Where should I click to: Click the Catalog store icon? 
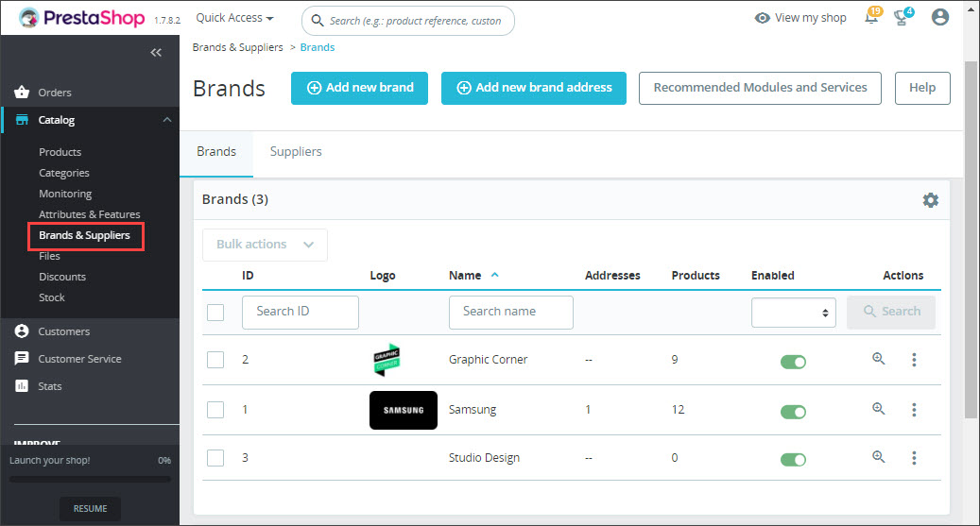point(22,119)
